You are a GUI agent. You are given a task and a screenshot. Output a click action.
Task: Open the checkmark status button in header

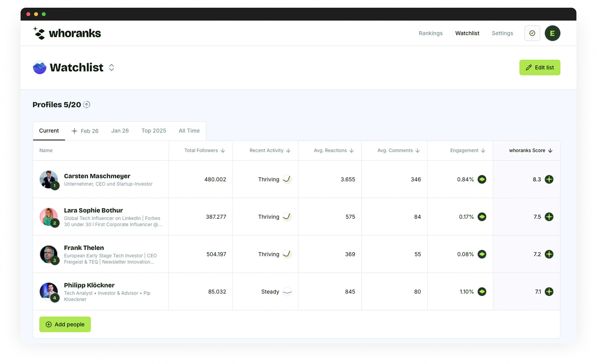532,33
